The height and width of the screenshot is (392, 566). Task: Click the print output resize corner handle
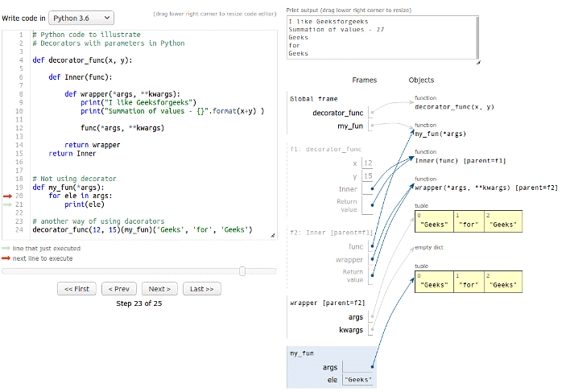479,63
